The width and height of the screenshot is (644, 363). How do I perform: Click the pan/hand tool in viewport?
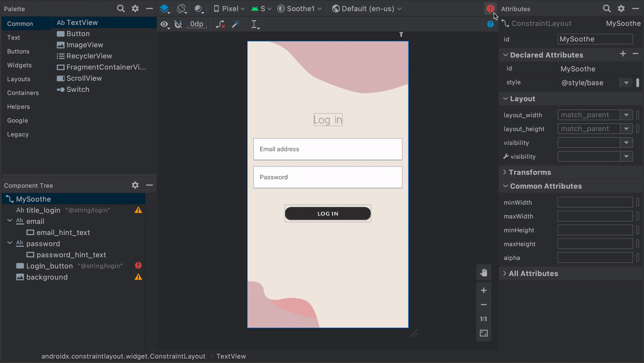point(483,272)
